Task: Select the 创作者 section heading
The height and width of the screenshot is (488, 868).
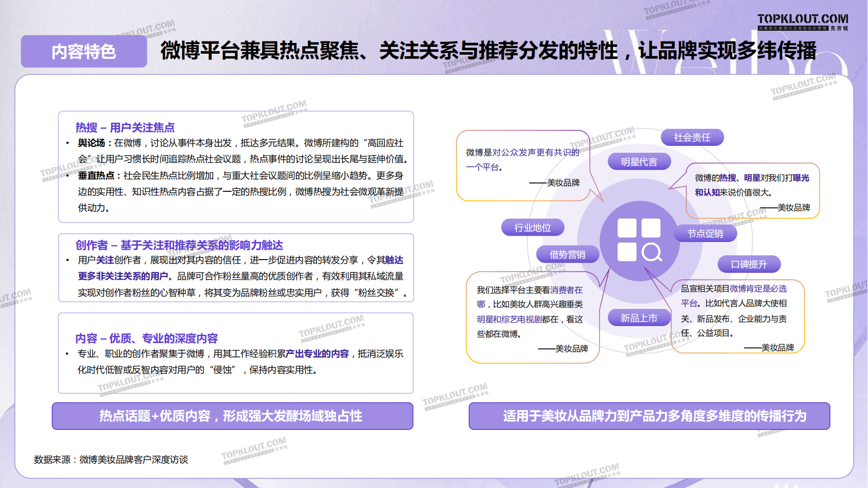Action: [179, 245]
